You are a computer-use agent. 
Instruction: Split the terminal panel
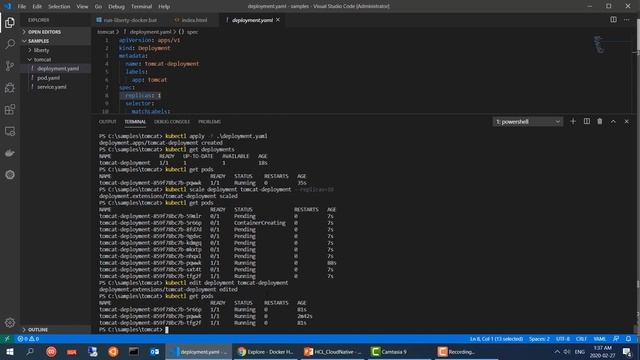[x=587, y=121]
